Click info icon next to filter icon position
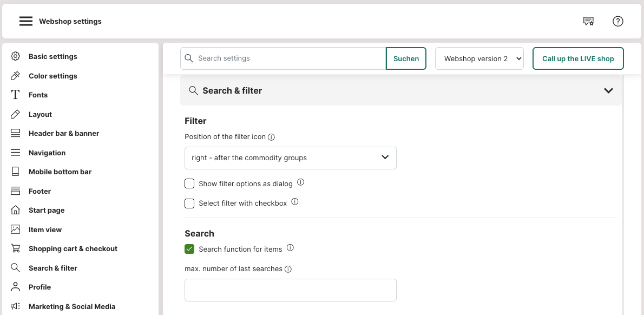Image resolution: width=644 pixels, height=315 pixels. (x=272, y=137)
